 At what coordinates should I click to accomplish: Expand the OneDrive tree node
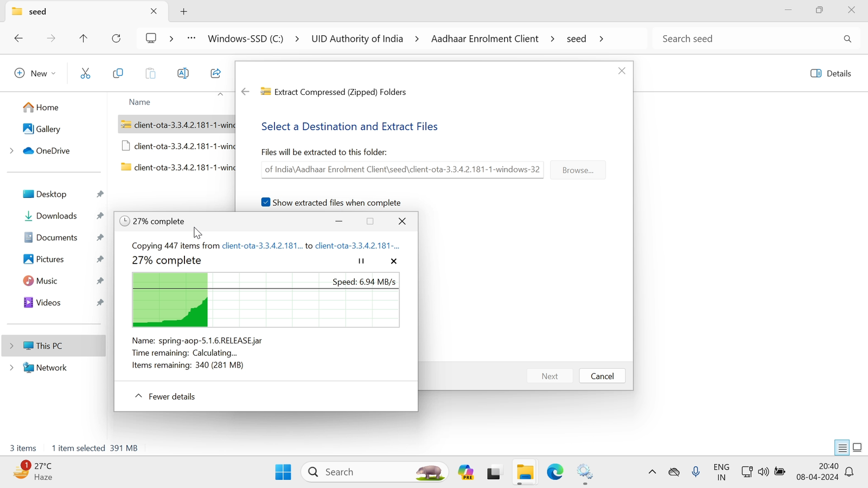11,151
